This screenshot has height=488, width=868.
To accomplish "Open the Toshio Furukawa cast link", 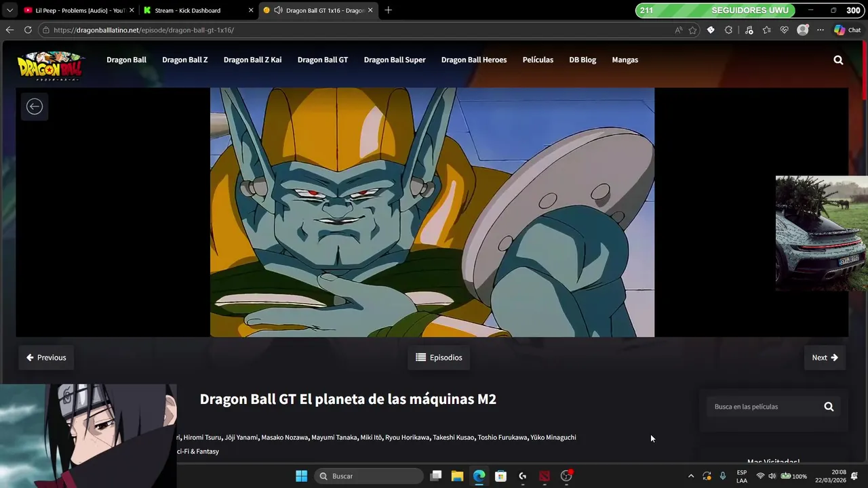I will [502, 437].
